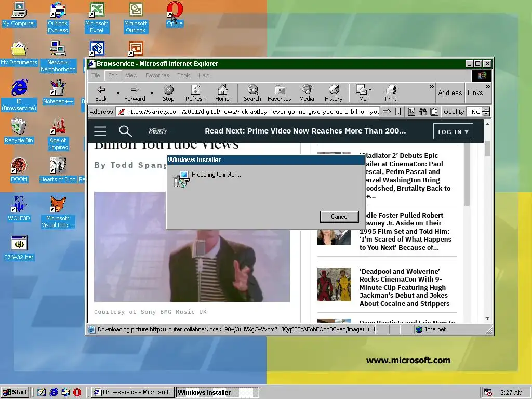Open the View menu
532x399 pixels.
point(131,75)
